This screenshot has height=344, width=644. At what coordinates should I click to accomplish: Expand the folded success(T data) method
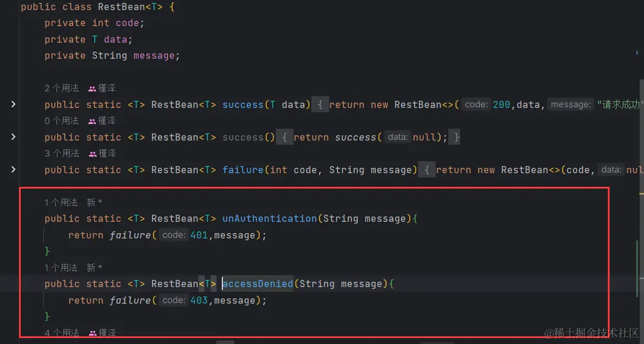tap(14, 104)
